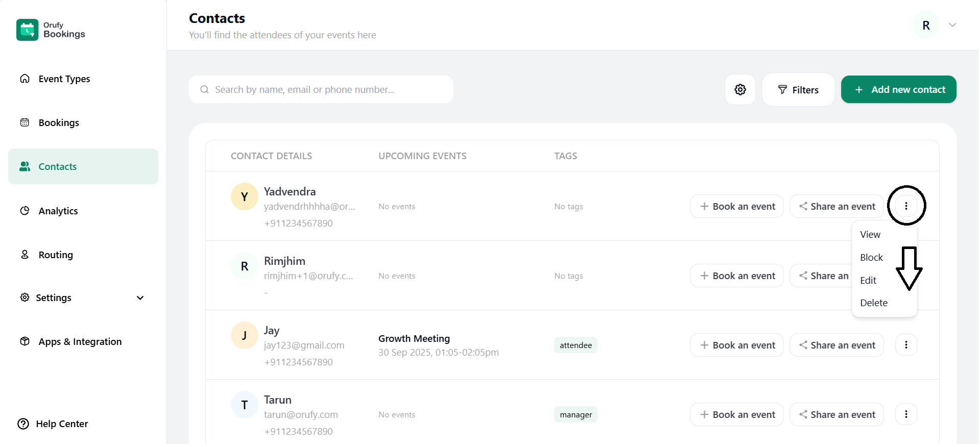Go to Analytics in the sidebar
Screen dimensions: 980x447
tap(58, 211)
